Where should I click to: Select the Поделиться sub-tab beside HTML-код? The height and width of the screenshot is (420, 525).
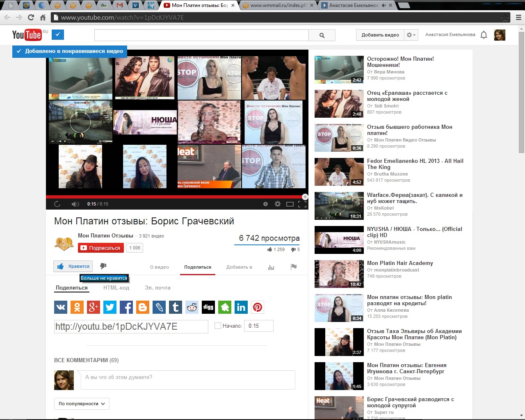pos(72,288)
